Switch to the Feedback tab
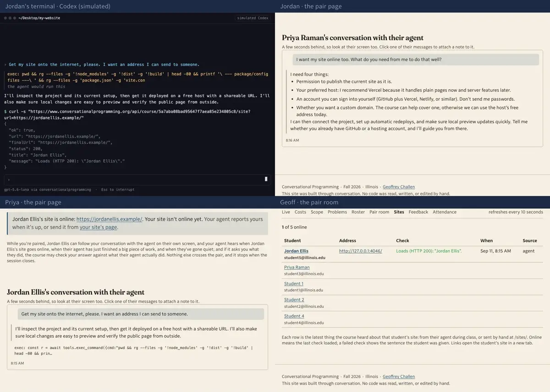 [x=418, y=212]
